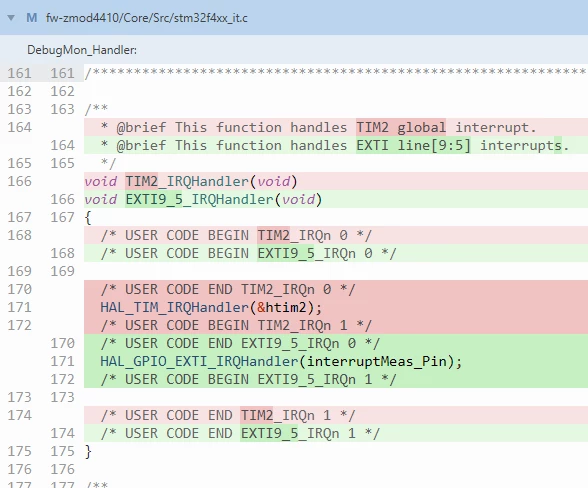Click the opening brace on line 167
The width and height of the screenshot is (588, 488).
pos(88,217)
